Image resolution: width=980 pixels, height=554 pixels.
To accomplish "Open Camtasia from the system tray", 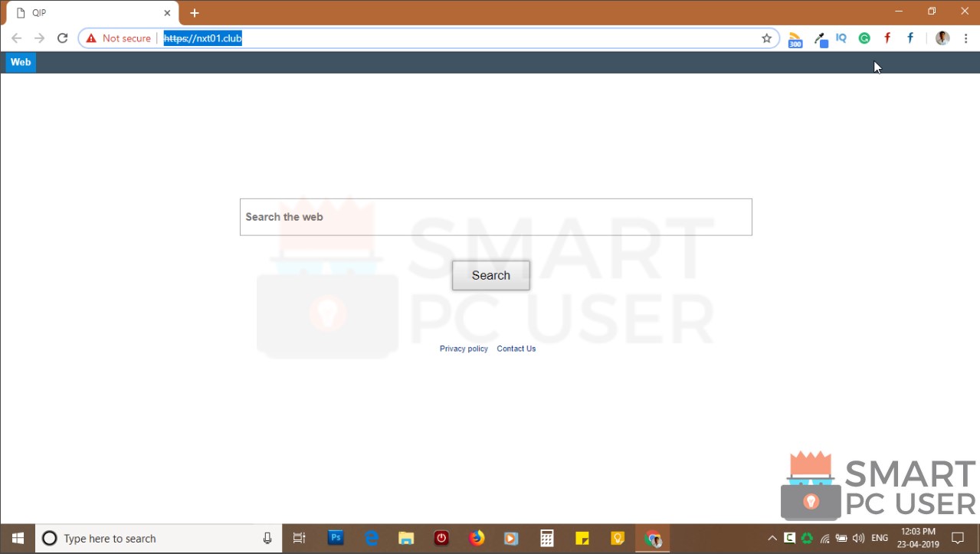I will click(x=789, y=538).
